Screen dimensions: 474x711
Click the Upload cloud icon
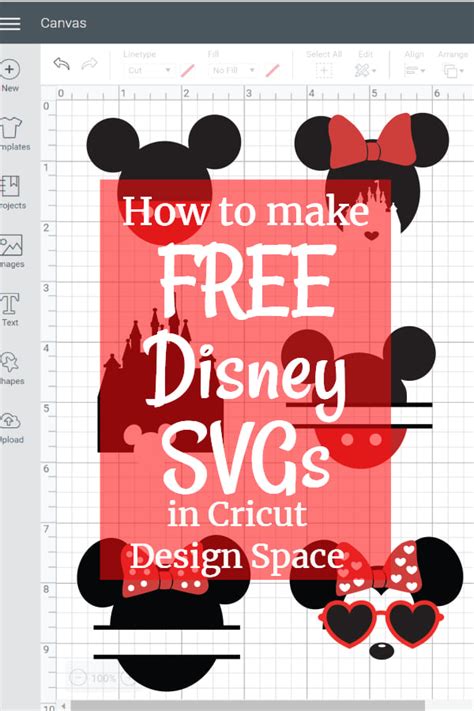pyautogui.click(x=10, y=420)
